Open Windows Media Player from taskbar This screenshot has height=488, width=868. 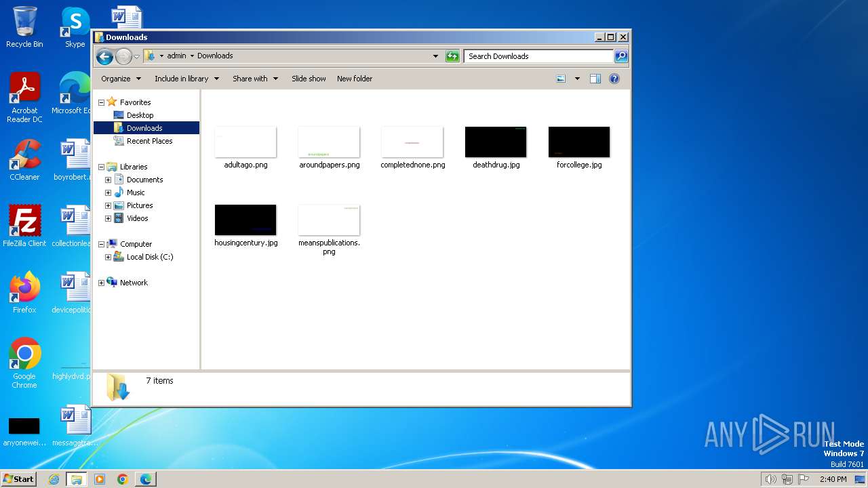click(100, 479)
